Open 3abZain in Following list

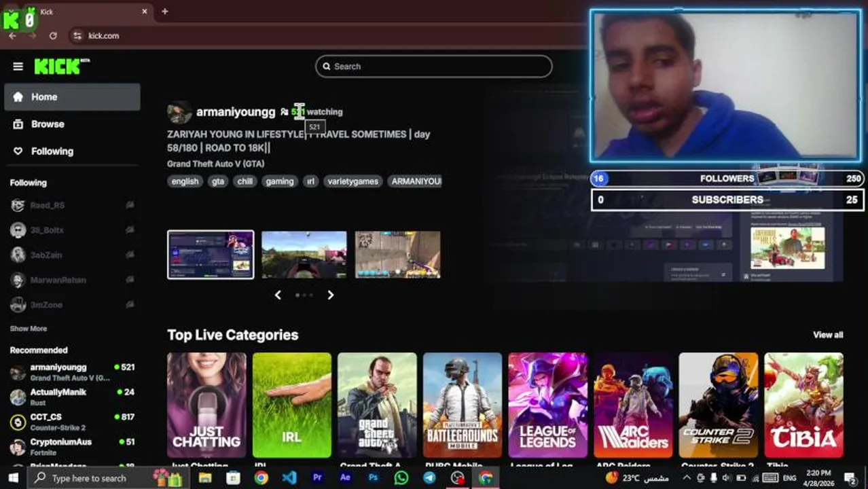tap(72, 255)
